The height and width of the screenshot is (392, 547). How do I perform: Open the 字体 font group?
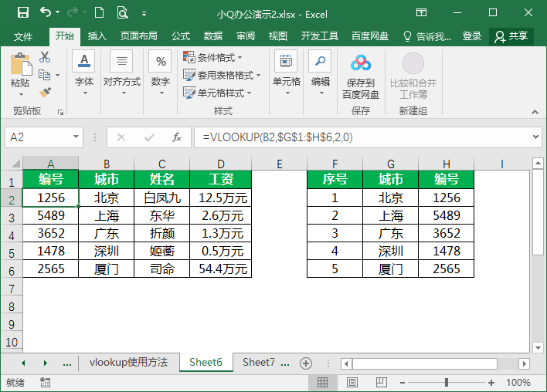pos(84,73)
